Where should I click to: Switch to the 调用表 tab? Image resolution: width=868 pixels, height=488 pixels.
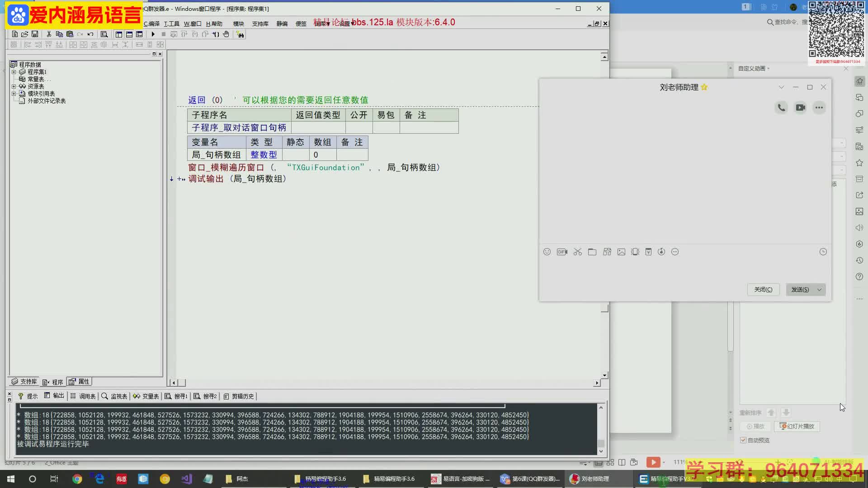pos(83,396)
